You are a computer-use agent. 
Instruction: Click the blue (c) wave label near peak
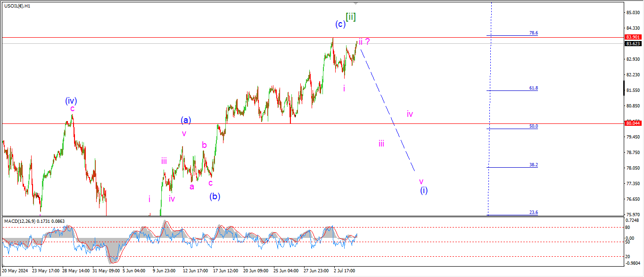click(339, 24)
